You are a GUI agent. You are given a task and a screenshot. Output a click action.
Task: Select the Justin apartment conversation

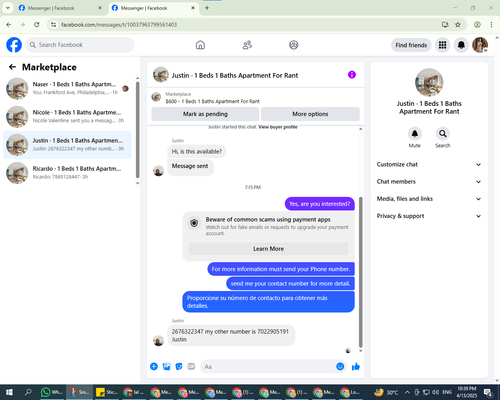(67, 145)
